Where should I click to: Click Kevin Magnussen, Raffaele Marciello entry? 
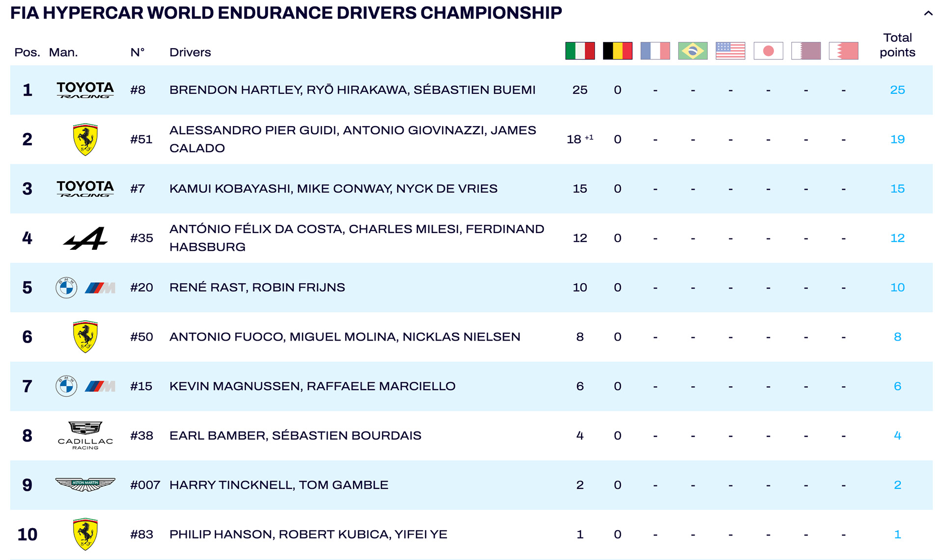click(312, 386)
